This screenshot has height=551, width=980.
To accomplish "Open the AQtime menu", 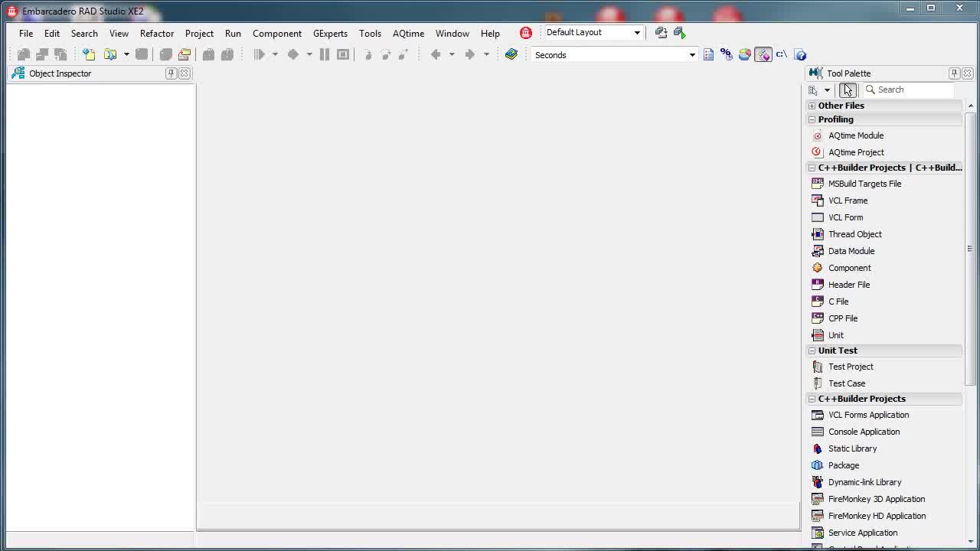I will [x=408, y=34].
